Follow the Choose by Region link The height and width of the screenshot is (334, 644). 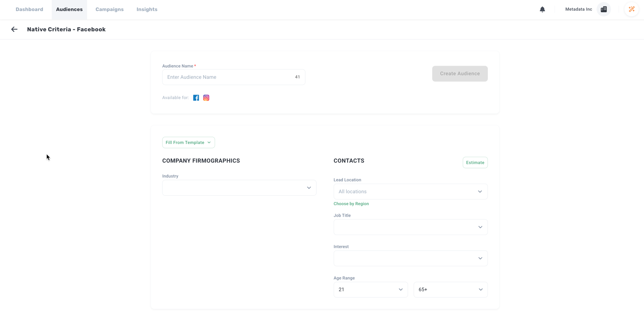[x=351, y=204]
